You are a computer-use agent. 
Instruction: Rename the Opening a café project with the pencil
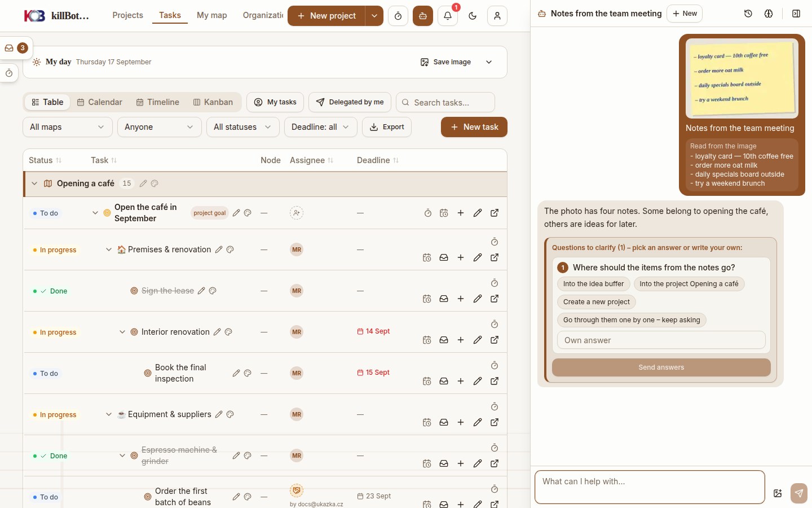coord(143,183)
